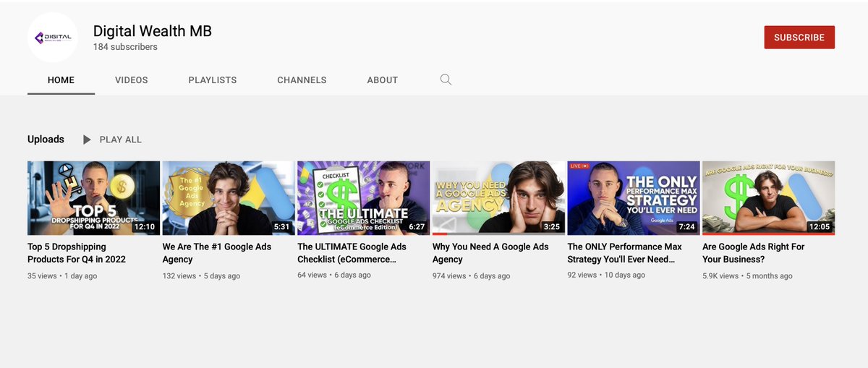Image resolution: width=868 pixels, height=368 pixels.
Task: Play the ULTIMATE Google Ads Checklist thumbnail
Action: click(x=364, y=198)
